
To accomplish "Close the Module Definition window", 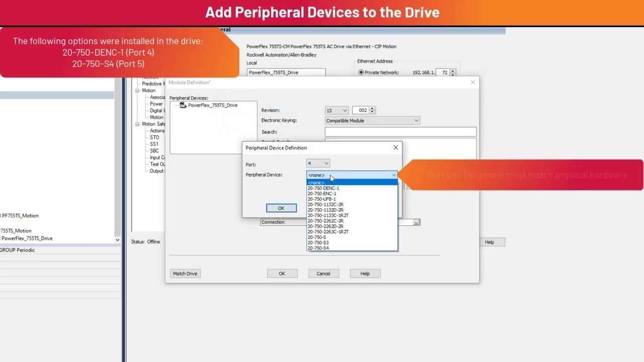I will coord(472,82).
